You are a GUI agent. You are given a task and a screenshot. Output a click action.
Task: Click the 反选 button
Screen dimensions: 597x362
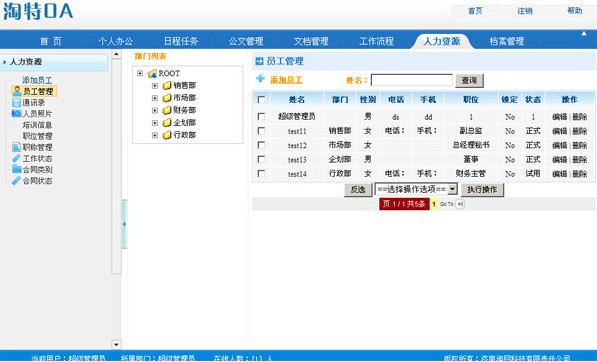click(x=358, y=190)
